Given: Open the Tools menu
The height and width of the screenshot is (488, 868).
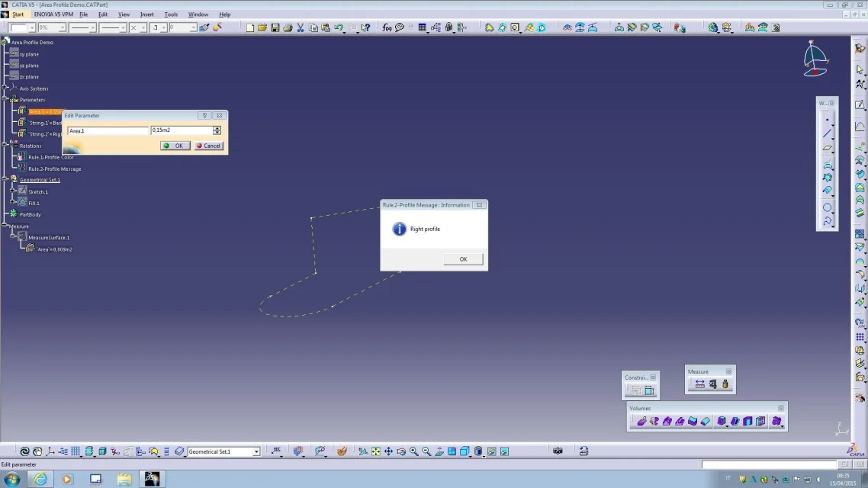Looking at the screenshot, I should point(171,14).
